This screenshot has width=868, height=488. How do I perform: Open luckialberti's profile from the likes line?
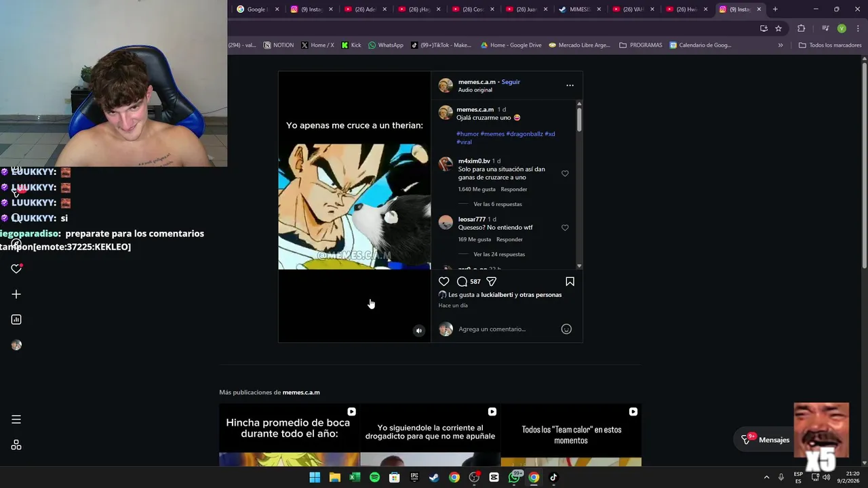tap(497, 295)
